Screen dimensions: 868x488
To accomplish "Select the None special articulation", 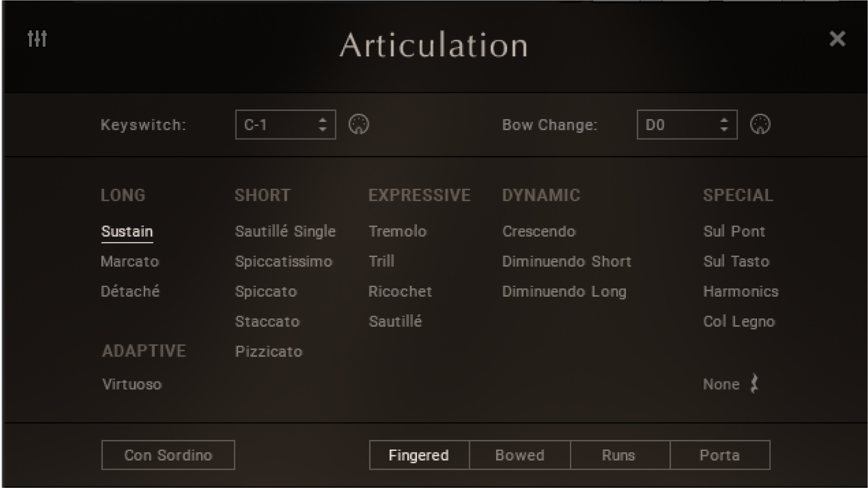I will [x=721, y=384].
